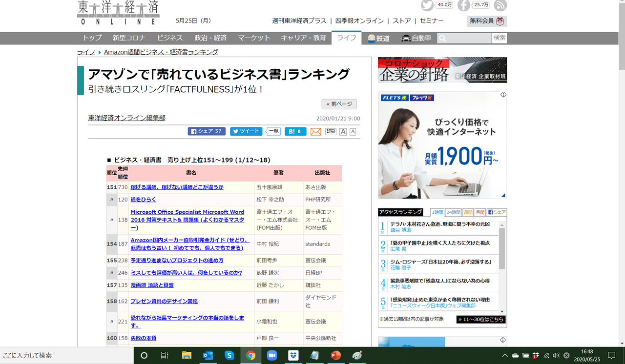
Task: Open the » 11～30位はこちら button
Action: [x=481, y=320]
